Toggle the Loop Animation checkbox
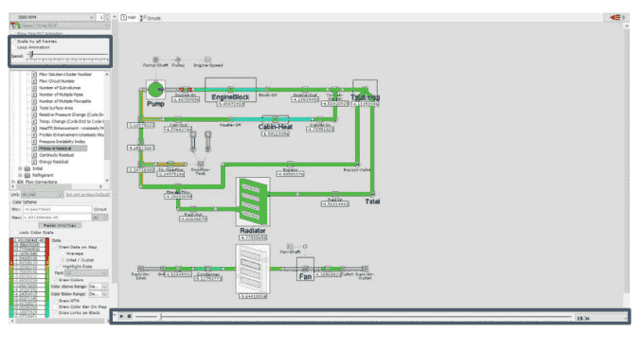This screenshot has height=350, width=644. point(14,47)
